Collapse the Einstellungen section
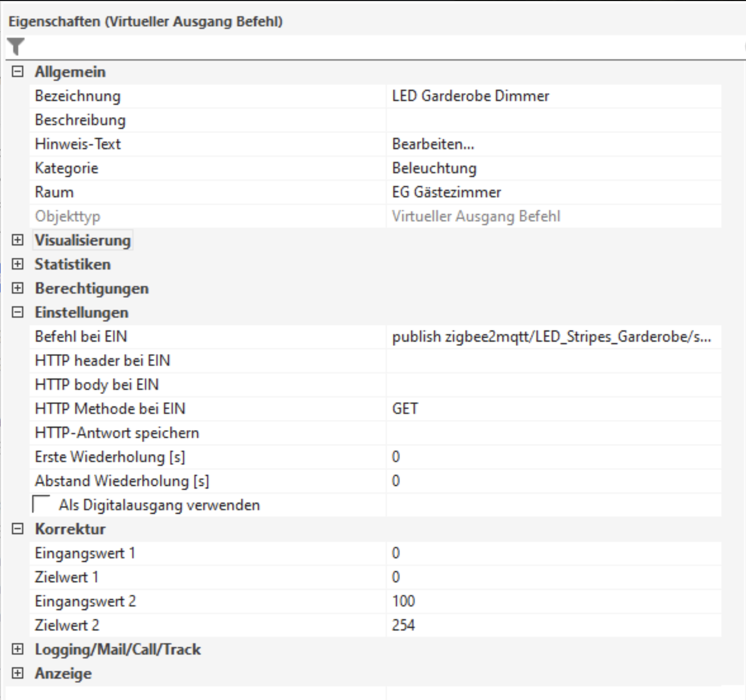746x700 pixels. point(18,313)
